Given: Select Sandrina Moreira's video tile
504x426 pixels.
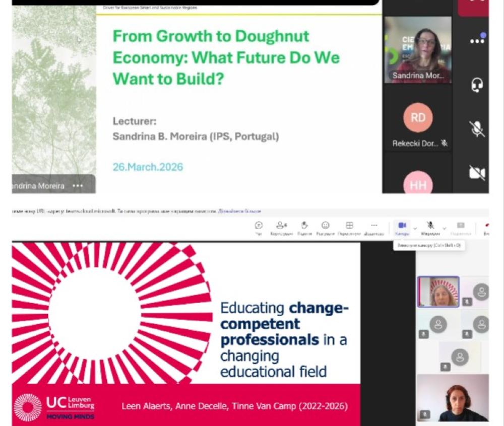Looking at the screenshot, I should point(418,49).
